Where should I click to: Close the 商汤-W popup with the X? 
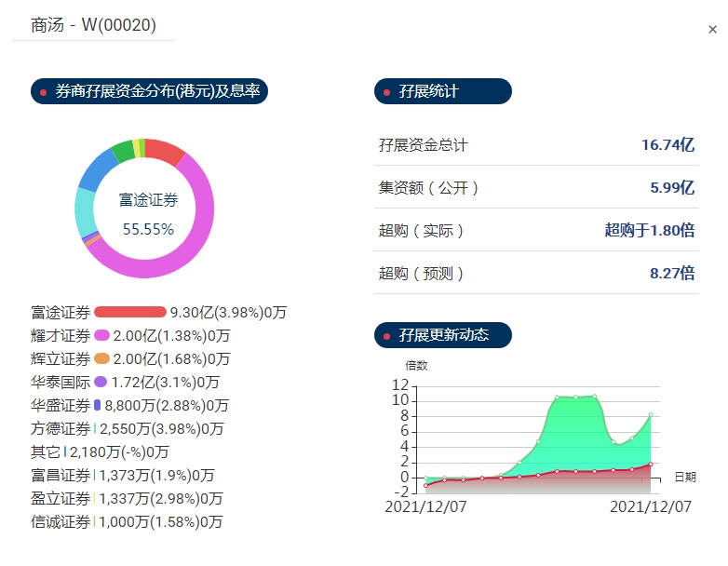[712, 30]
